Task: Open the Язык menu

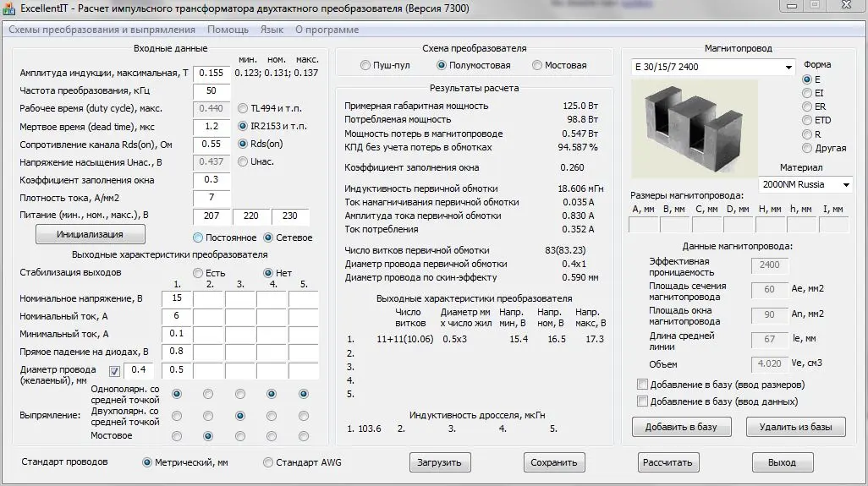Action: pyautogui.click(x=272, y=30)
